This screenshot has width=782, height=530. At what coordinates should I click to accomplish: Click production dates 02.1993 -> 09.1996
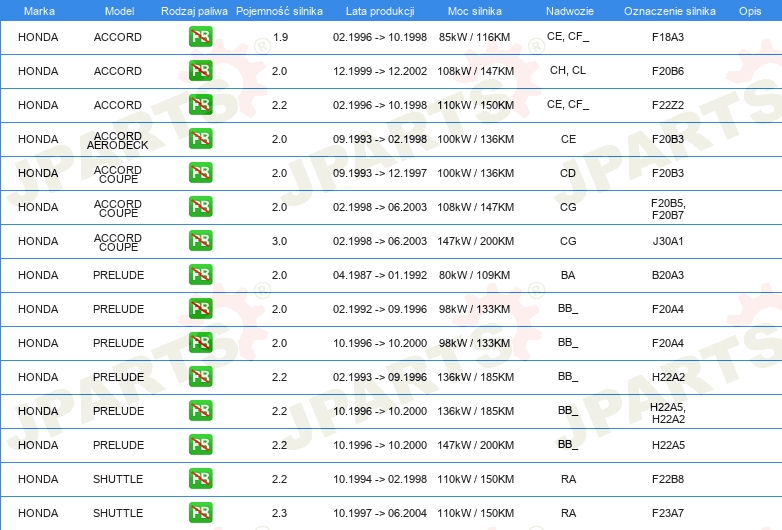point(380,376)
